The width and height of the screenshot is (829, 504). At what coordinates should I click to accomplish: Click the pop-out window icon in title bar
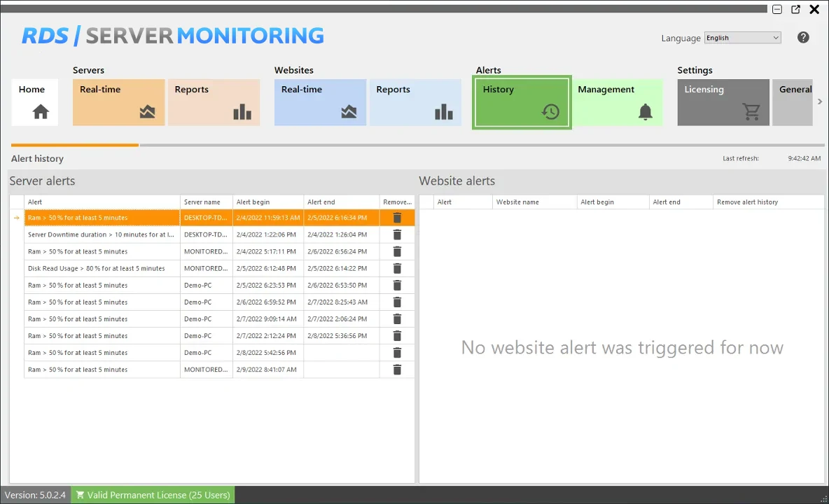(x=795, y=9)
